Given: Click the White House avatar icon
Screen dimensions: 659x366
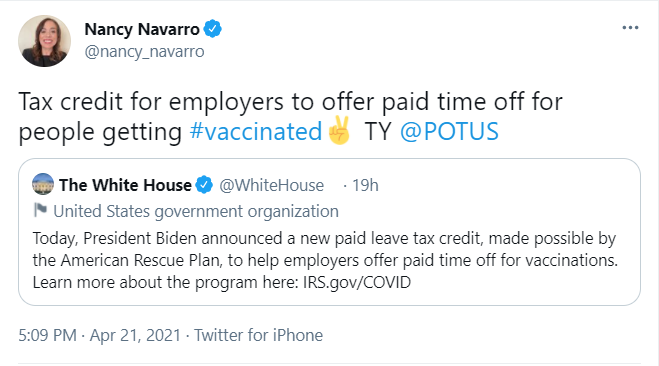Looking at the screenshot, I should pos(43,184).
